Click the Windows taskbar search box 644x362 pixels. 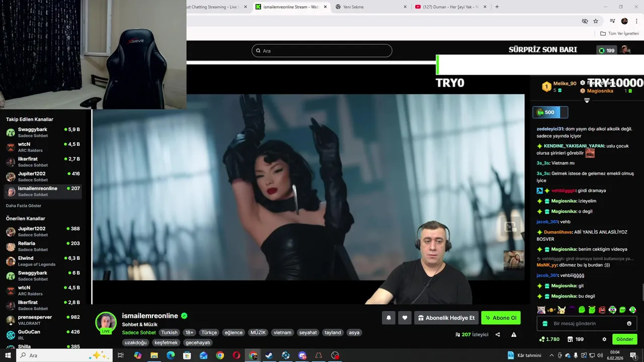click(x=65, y=355)
